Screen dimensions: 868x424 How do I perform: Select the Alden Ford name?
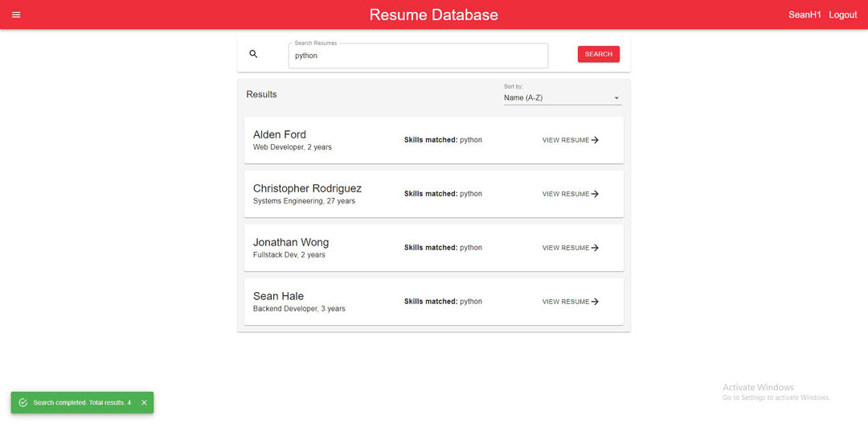point(280,134)
